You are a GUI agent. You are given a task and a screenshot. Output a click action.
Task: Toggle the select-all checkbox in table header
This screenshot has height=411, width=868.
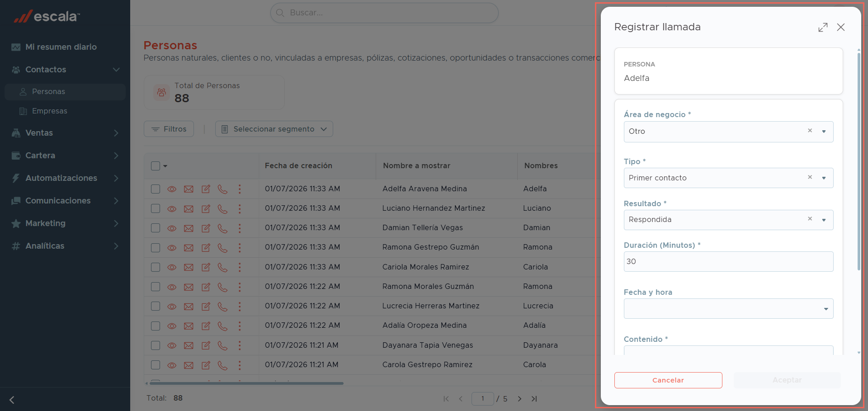(x=156, y=166)
